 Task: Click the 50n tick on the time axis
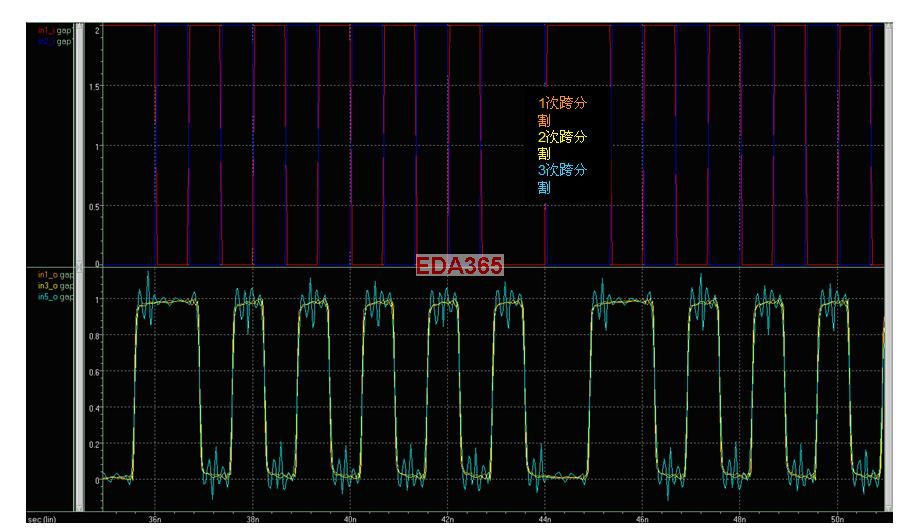click(x=837, y=519)
